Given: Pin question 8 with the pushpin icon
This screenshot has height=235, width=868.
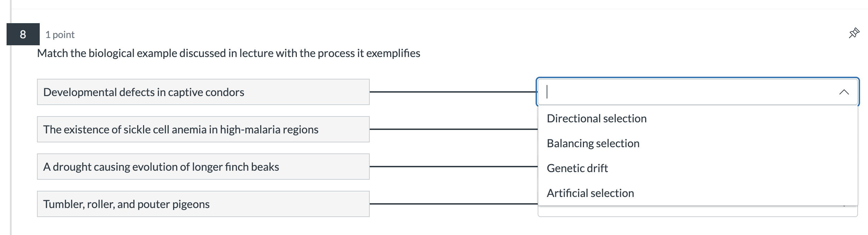Looking at the screenshot, I should click(854, 33).
